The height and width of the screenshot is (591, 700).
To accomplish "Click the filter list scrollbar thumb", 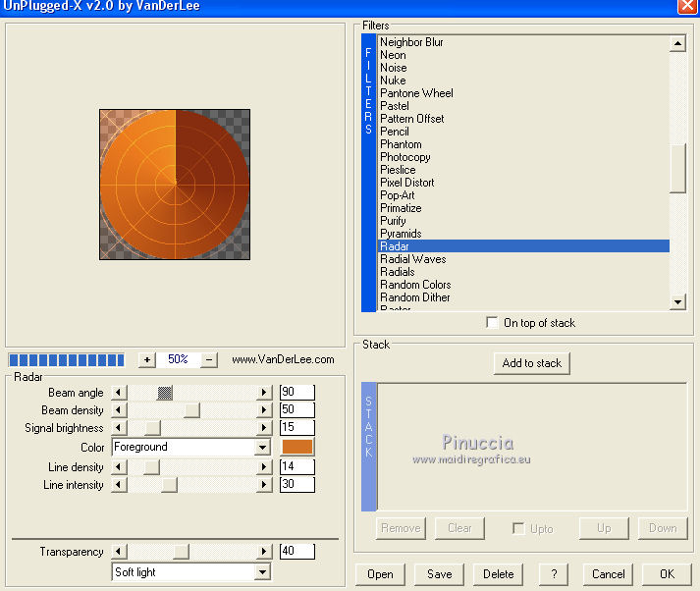I will pos(677,168).
